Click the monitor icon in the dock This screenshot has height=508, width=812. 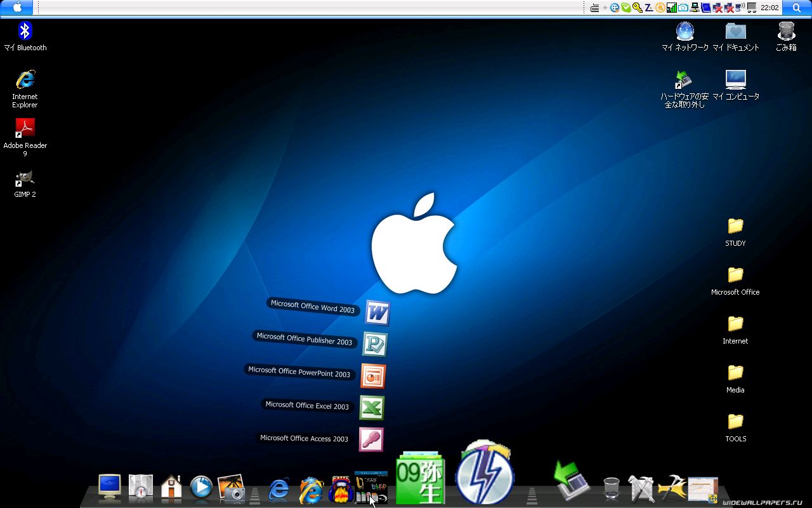pos(110,488)
